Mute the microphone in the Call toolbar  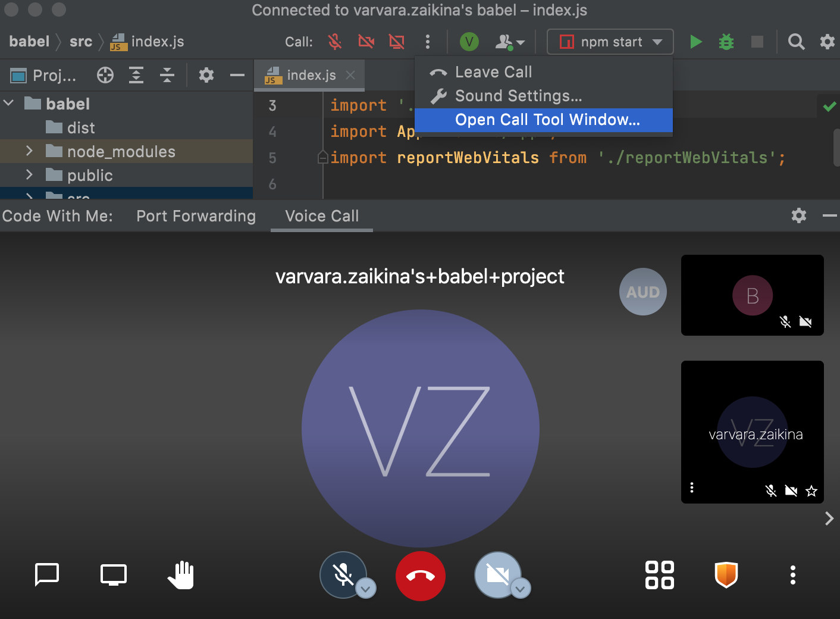click(x=335, y=42)
